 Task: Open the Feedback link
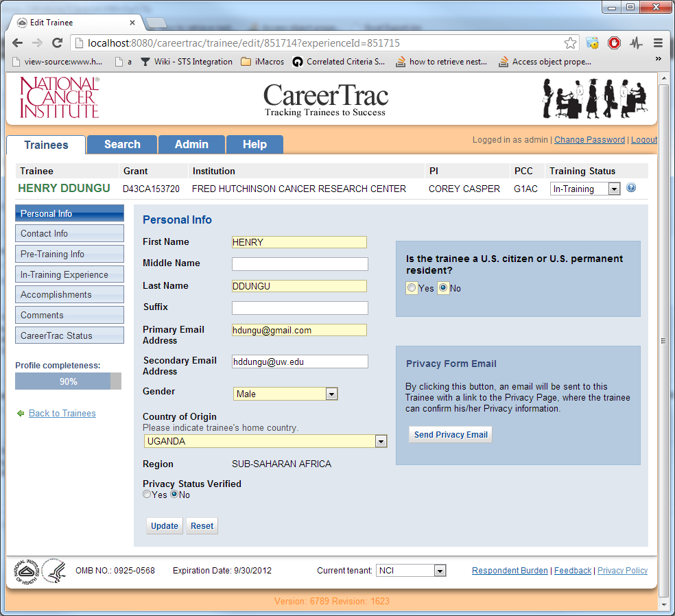pyautogui.click(x=573, y=570)
